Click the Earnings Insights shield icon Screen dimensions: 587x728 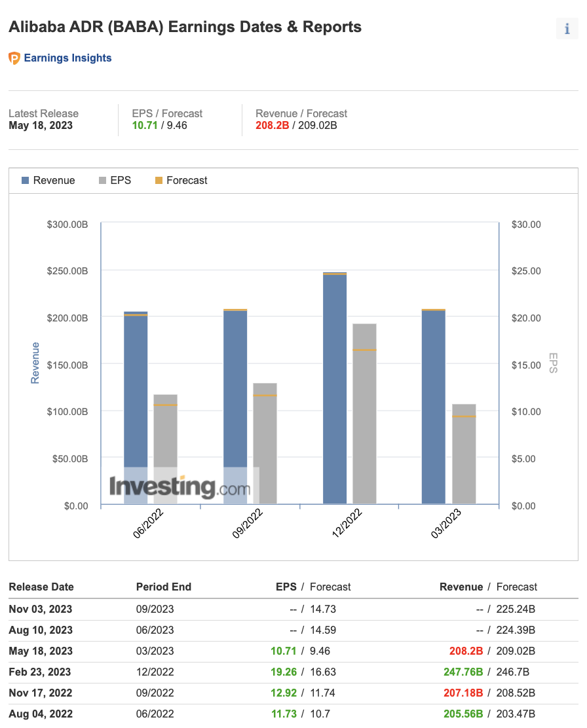pyautogui.click(x=14, y=58)
